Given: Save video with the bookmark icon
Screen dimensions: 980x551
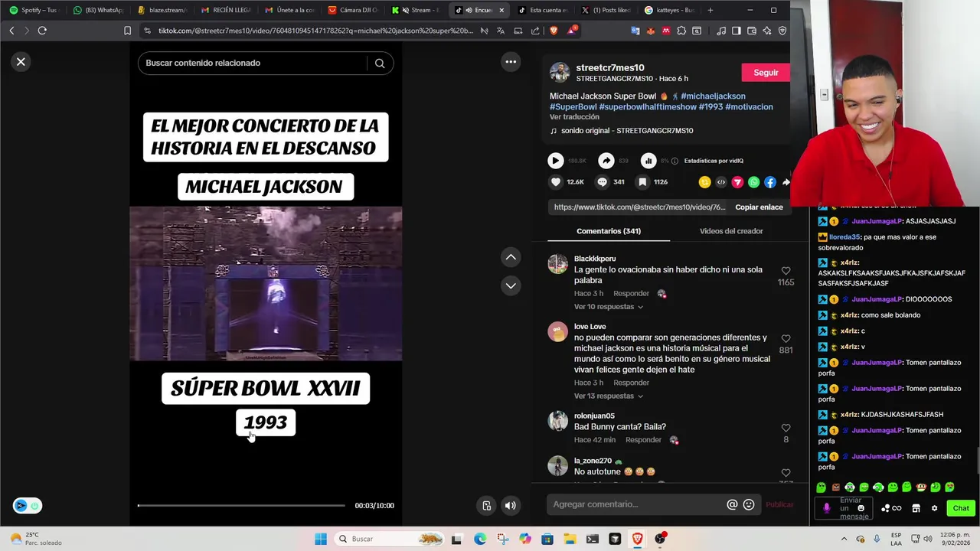Looking at the screenshot, I should point(642,182).
